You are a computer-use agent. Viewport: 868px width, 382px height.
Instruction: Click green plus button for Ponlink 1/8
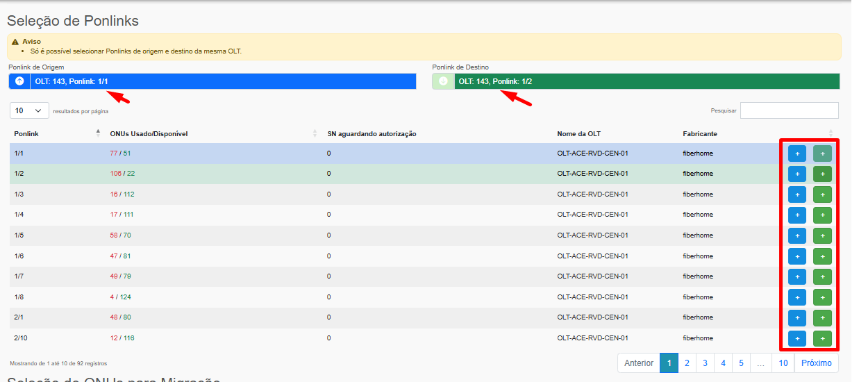click(x=822, y=297)
